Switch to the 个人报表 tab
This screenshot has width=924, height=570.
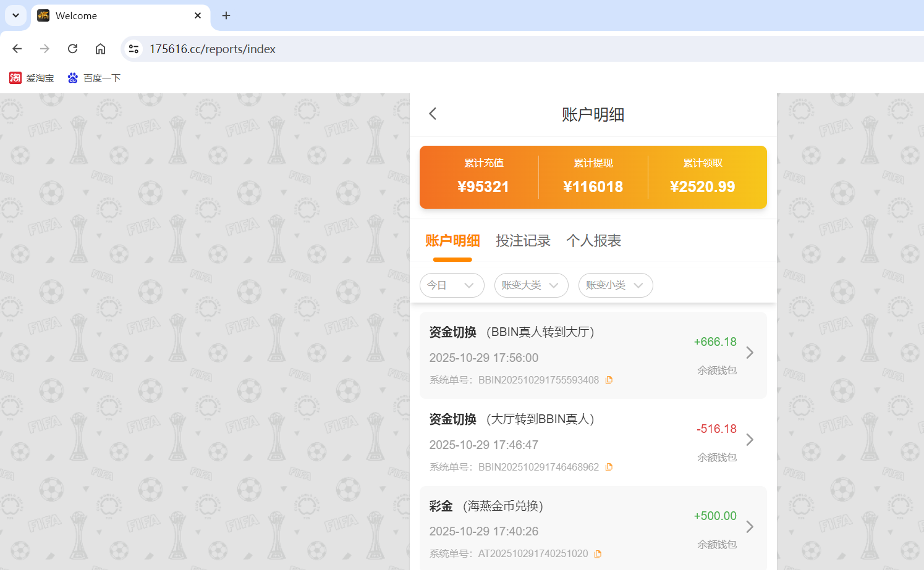[x=593, y=241]
